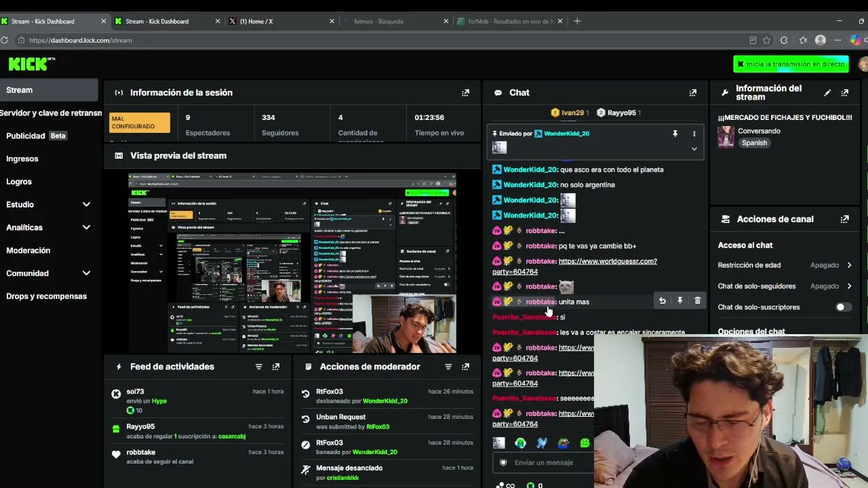Open the browser profile icon
Viewport: 868px width, 488px height.
(821, 40)
